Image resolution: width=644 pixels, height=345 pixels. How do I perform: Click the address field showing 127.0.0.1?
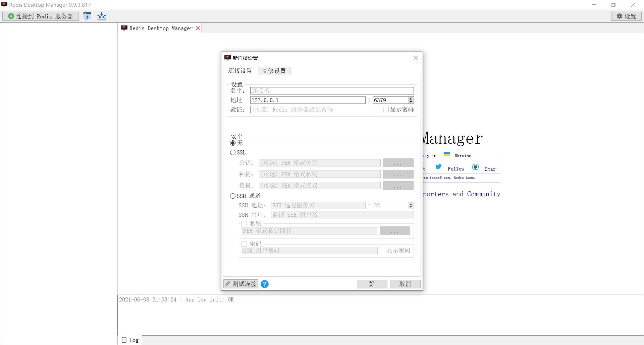(308, 100)
